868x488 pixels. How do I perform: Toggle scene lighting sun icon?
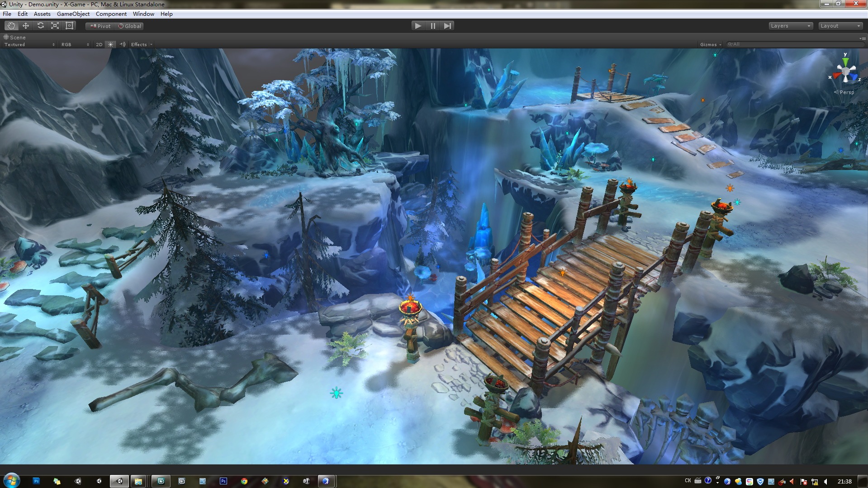click(x=110, y=44)
